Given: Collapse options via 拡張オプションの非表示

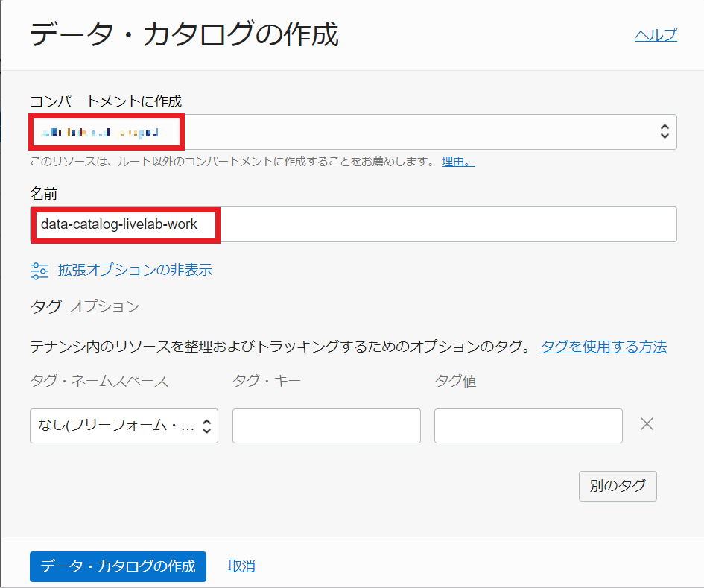Looking at the screenshot, I should tap(135, 270).
